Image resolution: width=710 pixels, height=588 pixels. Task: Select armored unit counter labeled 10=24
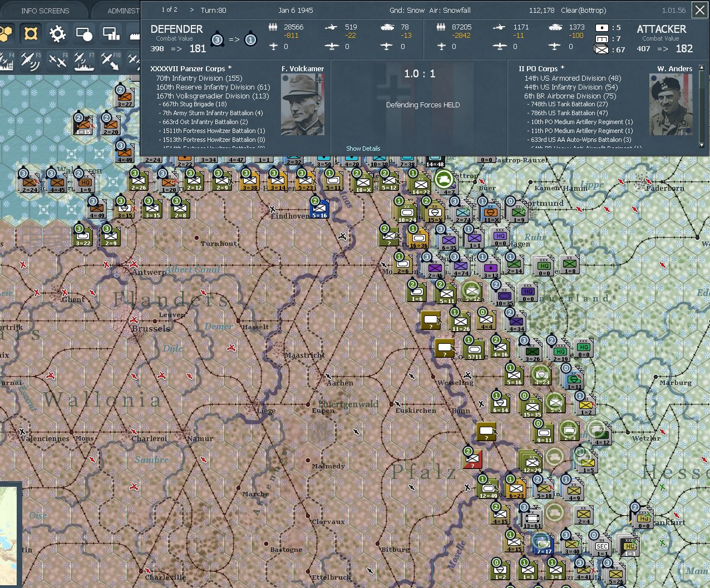coord(407,212)
